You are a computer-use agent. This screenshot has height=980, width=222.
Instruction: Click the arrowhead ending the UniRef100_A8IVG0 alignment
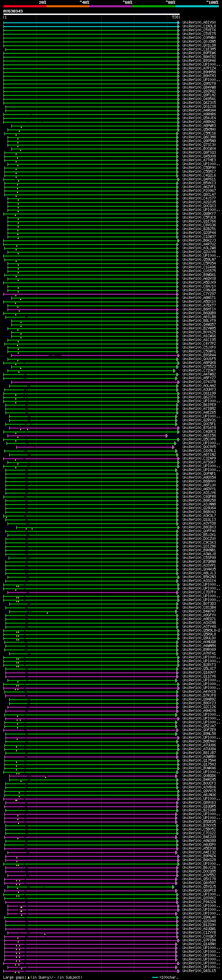click(179, 23)
